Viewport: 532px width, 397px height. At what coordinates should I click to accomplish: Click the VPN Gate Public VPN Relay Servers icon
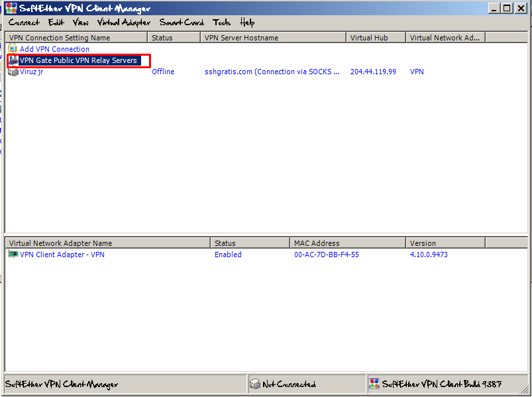[13, 60]
